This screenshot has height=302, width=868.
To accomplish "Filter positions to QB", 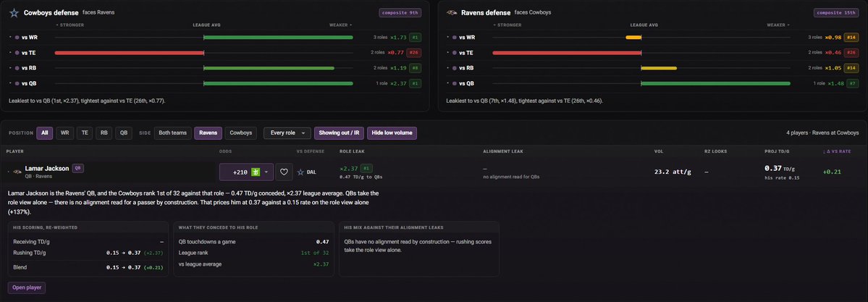I will 124,133.
